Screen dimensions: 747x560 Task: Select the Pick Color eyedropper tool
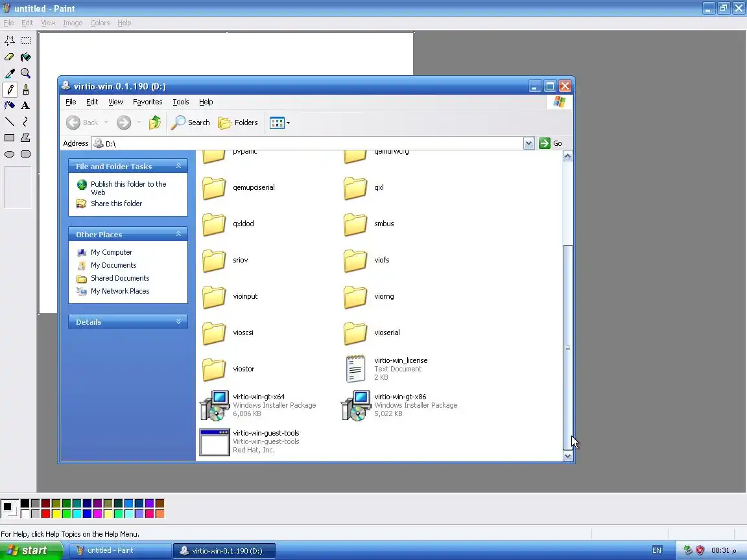coord(10,73)
